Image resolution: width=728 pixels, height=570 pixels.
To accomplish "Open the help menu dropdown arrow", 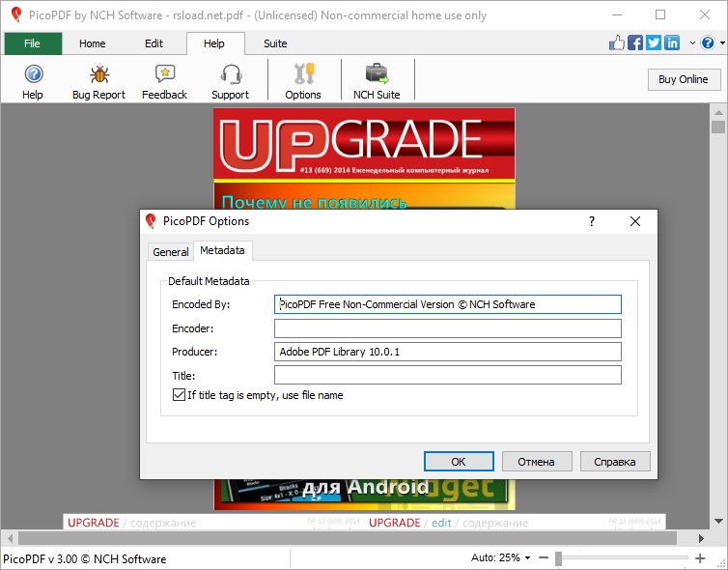I will click(722, 43).
